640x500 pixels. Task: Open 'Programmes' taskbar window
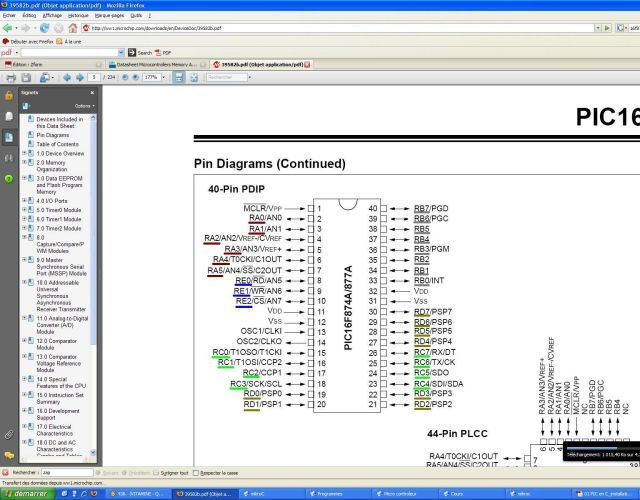point(337,494)
